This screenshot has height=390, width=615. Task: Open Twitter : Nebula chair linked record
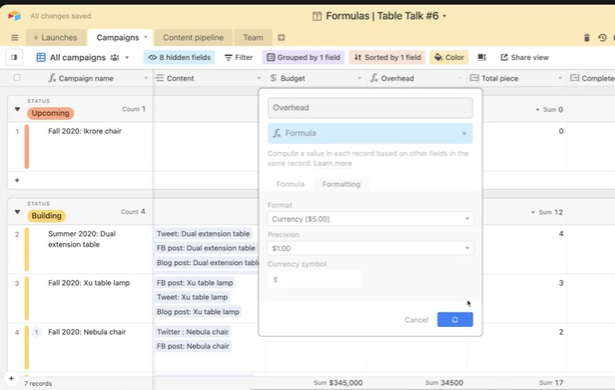[193, 332]
